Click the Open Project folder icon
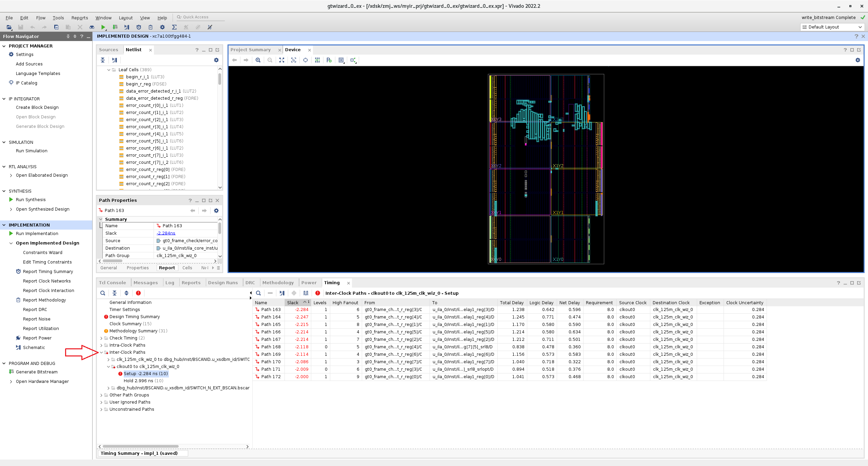The image size is (868, 466). tap(9, 27)
